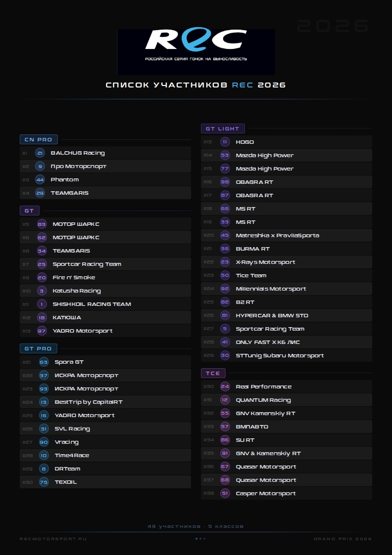Select badge 9 next to Про Моторспорт
Screen dimensions: 392x555
coord(40,167)
